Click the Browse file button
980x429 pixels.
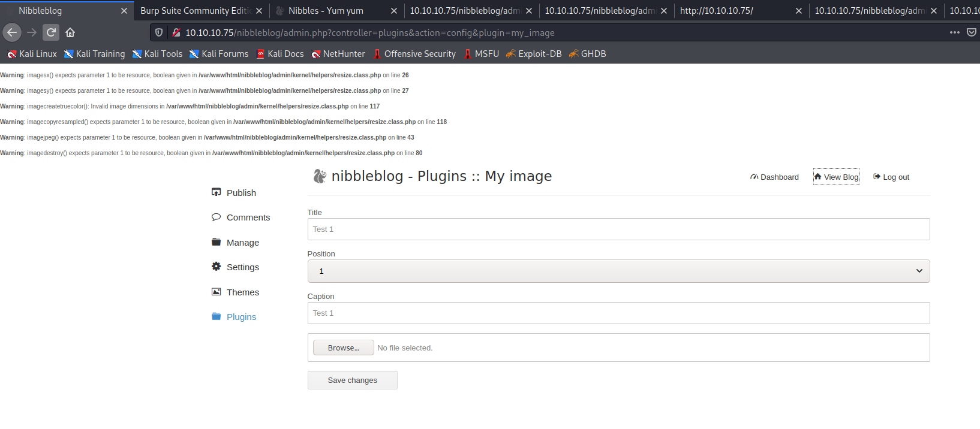point(343,348)
